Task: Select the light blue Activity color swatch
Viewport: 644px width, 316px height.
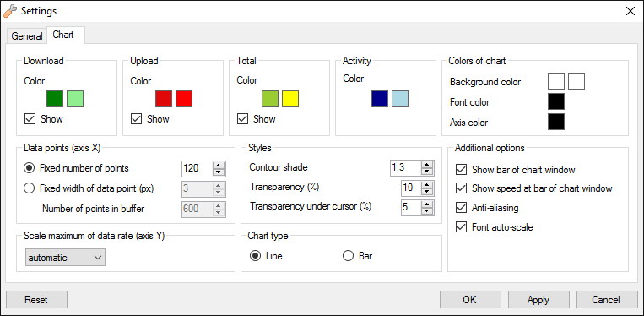Action: pos(400,99)
